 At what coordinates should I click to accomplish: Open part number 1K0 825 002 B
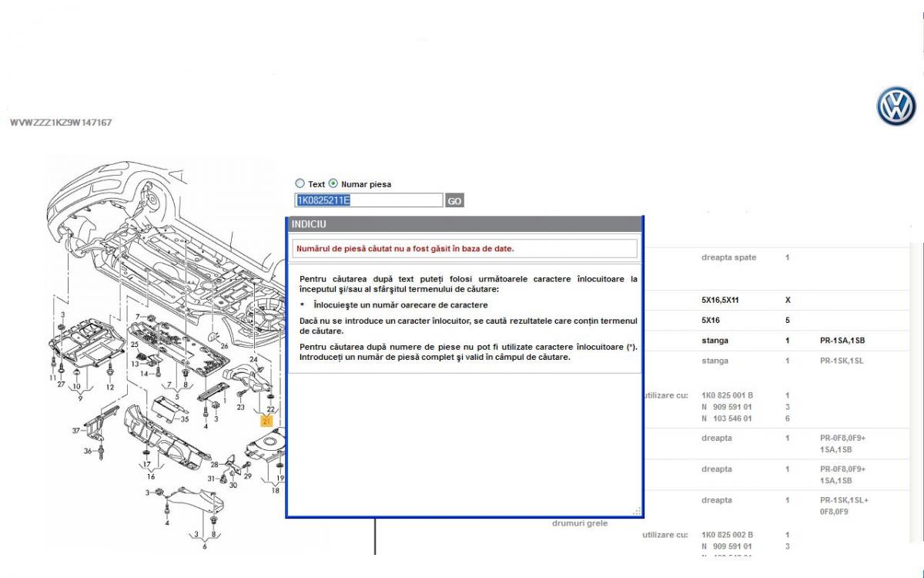[727, 535]
